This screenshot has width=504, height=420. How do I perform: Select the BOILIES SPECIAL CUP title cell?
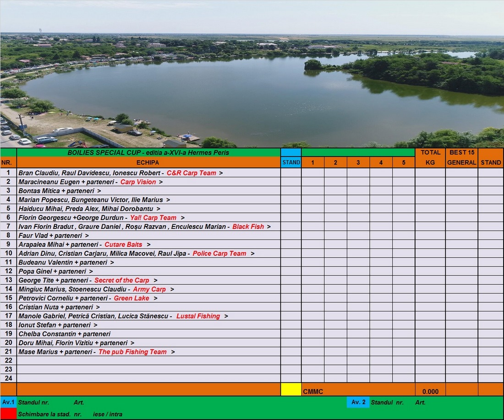click(148, 152)
